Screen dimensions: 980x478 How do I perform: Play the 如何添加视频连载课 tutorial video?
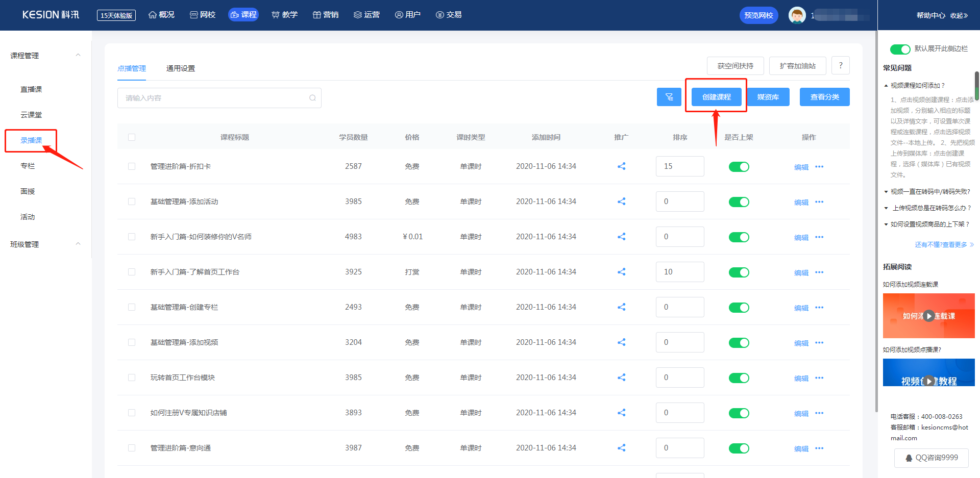point(929,316)
